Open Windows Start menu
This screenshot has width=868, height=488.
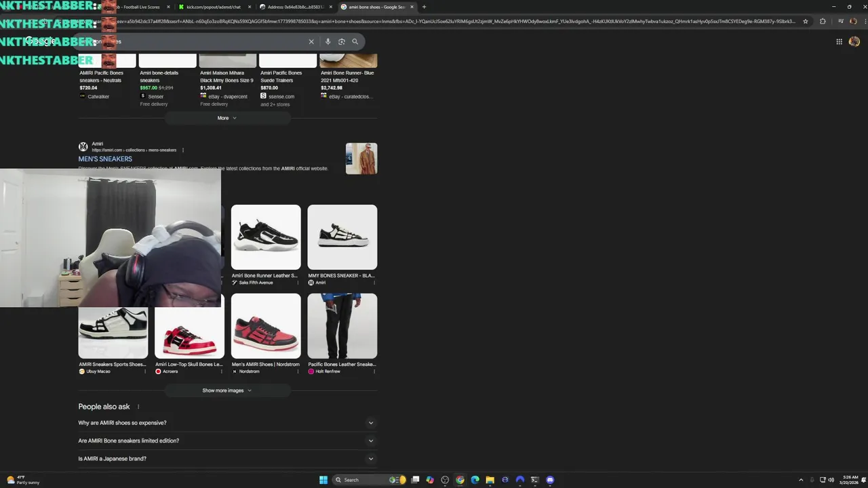(323, 480)
